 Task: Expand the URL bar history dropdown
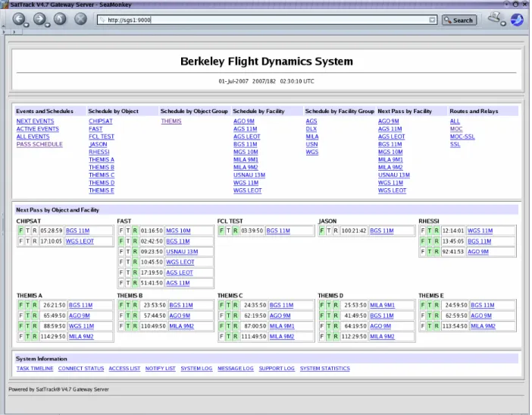[x=432, y=20]
